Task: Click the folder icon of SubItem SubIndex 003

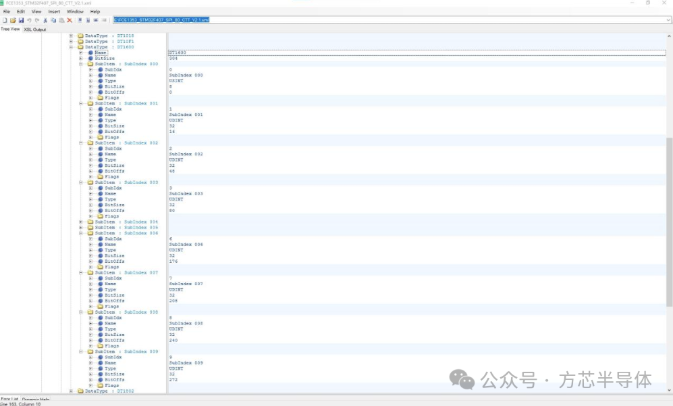Action: point(90,182)
